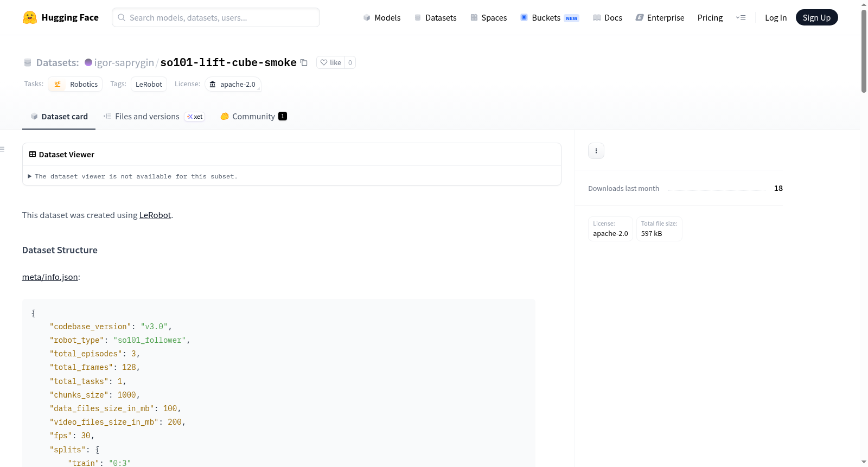Image resolution: width=868 pixels, height=467 pixels.
Task: Go to the Spaces page
Action: pyautogui.click(x=488, y=17)
